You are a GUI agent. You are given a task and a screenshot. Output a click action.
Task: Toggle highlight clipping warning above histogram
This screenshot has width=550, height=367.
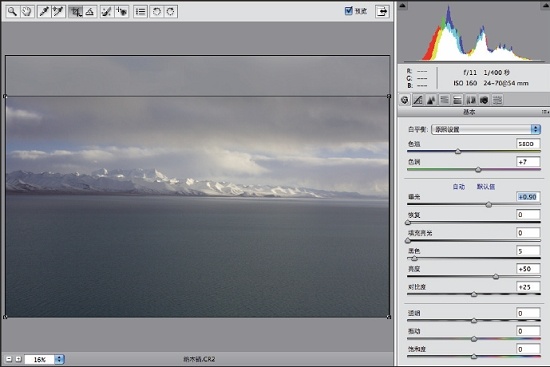[x=546, y=5]
